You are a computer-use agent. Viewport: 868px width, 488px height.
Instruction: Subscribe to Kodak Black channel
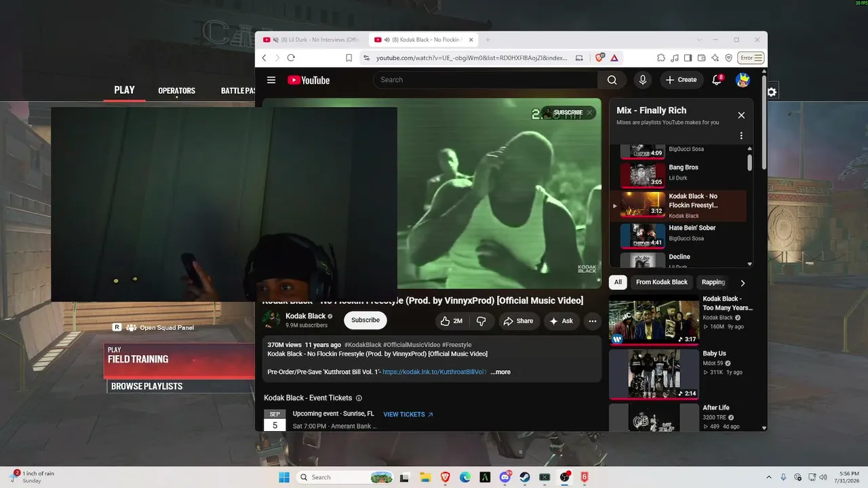(366, 321)
